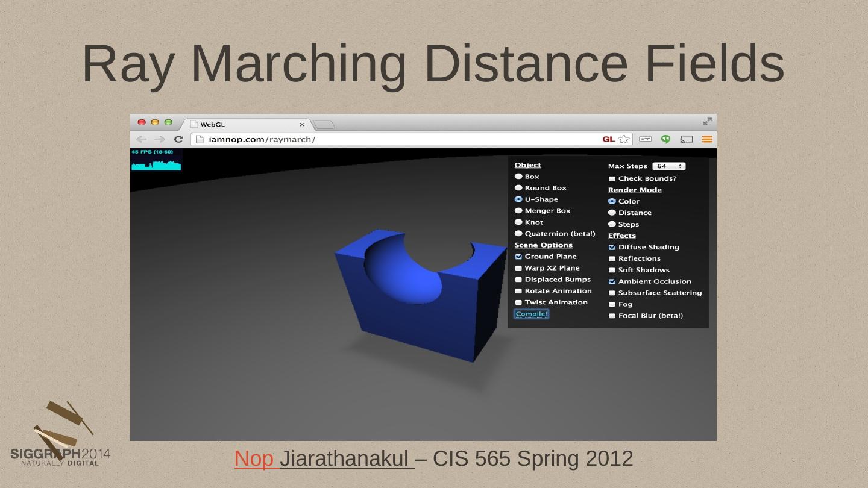This screenshot has width=868, height=488.
Task: Enable Twist Animation
Action: coord(518,302)
